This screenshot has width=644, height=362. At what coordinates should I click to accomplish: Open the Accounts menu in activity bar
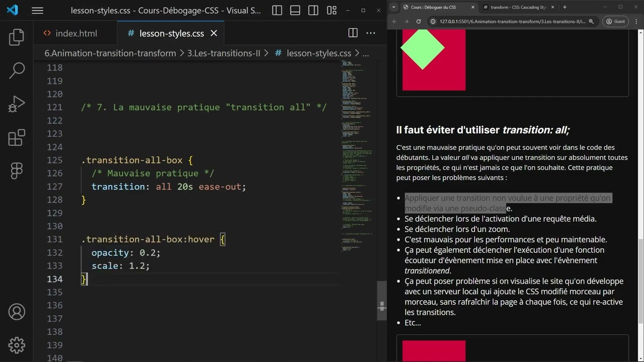pyautogui.click(x=17, y=312)
